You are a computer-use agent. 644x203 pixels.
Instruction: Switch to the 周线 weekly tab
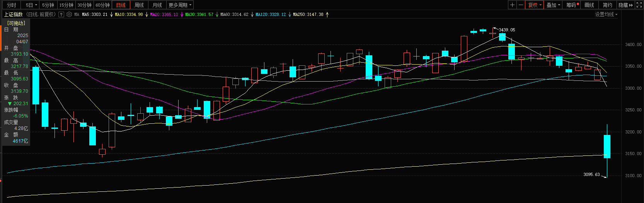click(x=139, y=5)
